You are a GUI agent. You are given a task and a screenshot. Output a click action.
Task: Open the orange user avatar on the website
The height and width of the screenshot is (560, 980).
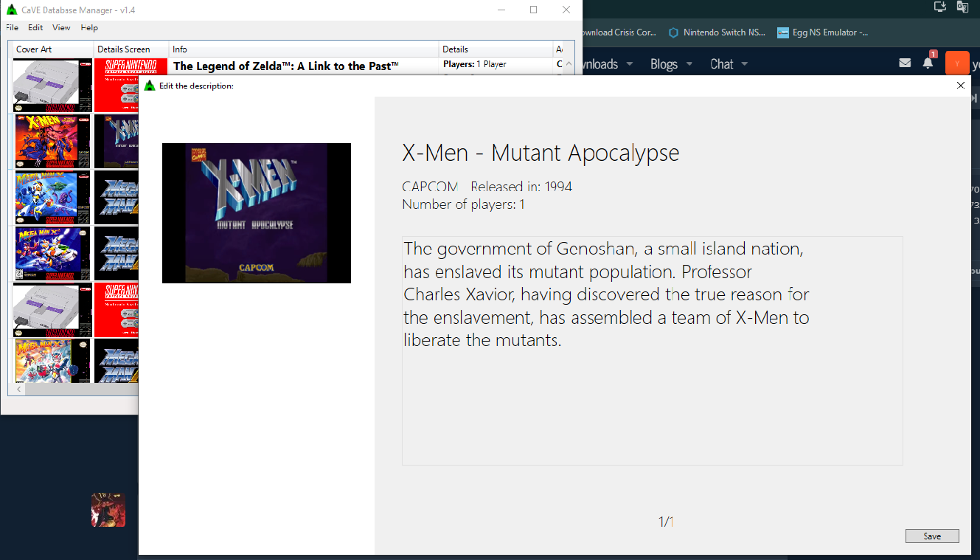pyautogui.click(x=957, y=63)
